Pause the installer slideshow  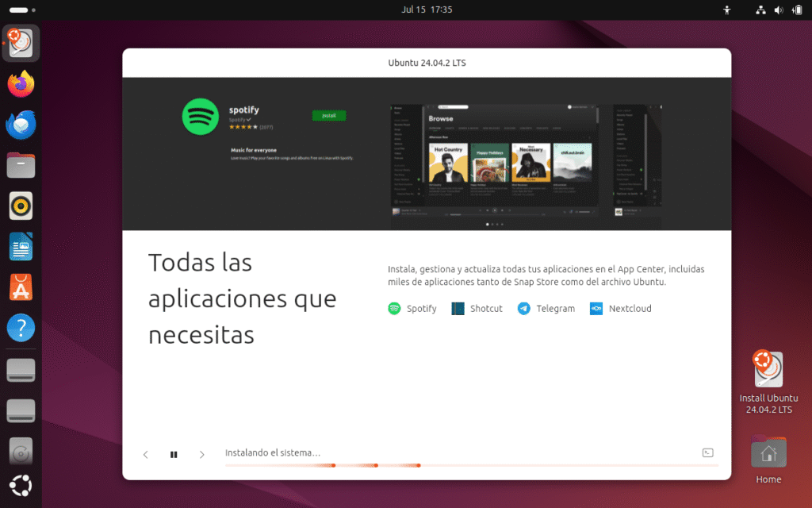pos(174,455)
